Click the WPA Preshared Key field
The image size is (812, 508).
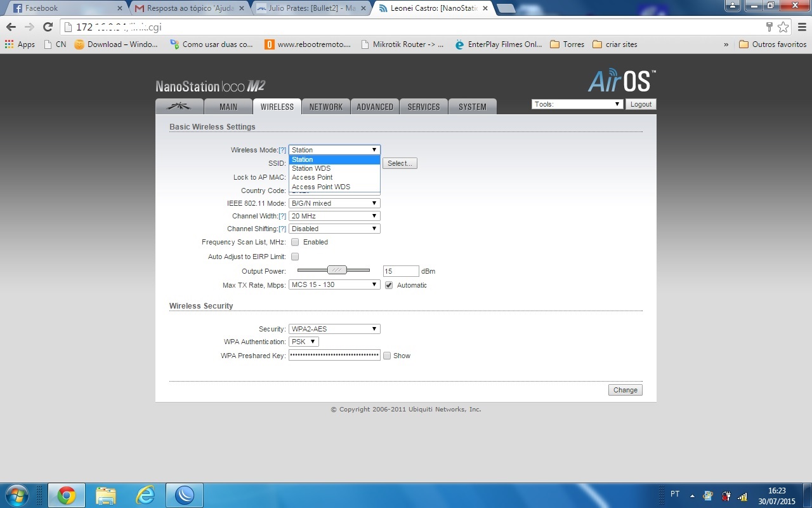click(x=334, y=356)
